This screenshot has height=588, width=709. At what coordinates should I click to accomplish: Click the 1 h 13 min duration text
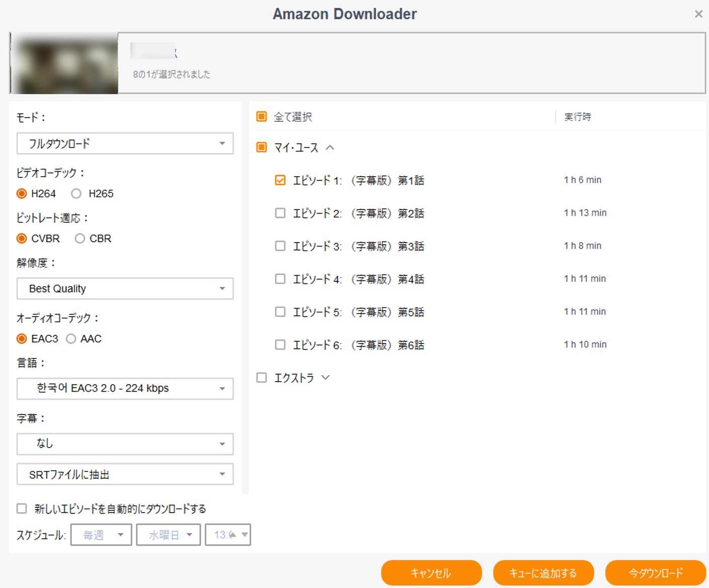click(x=585, y=212)
